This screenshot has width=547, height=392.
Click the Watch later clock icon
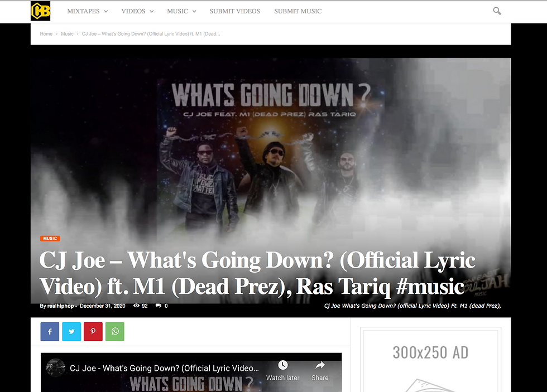click(x=283, y=365)
